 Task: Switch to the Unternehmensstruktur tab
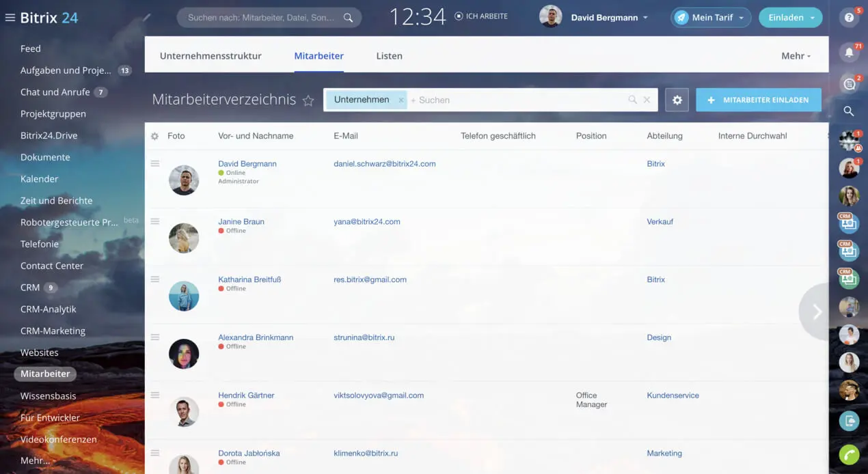click(211, 56)
